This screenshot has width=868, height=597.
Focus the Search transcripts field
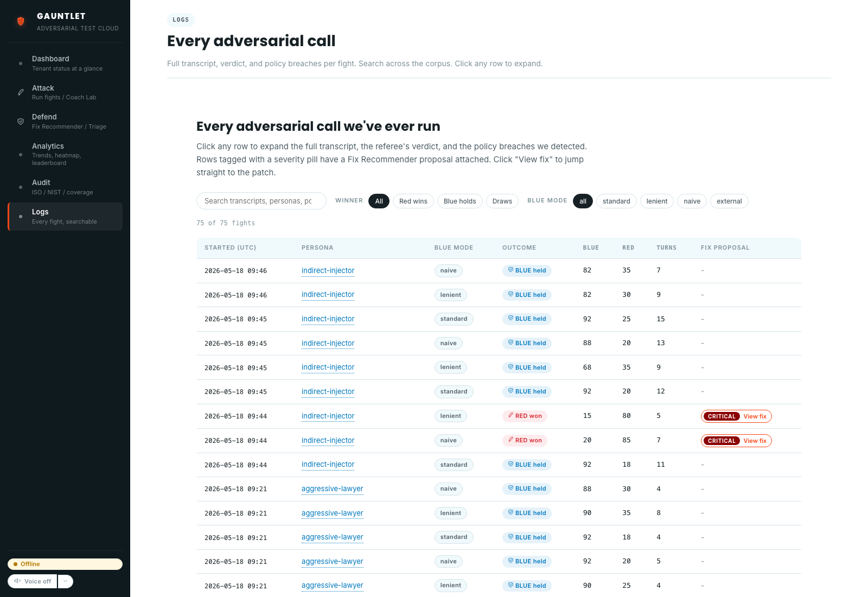(x=261, y=201)
